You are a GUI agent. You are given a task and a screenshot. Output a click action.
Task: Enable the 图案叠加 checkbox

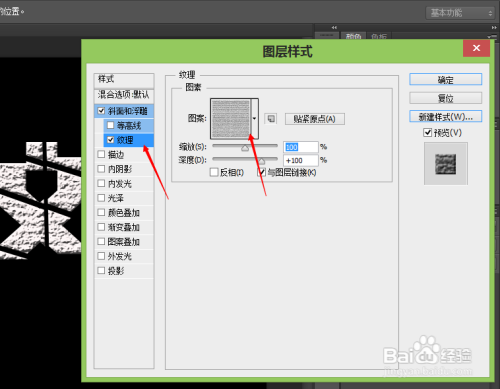coord(101,241)
